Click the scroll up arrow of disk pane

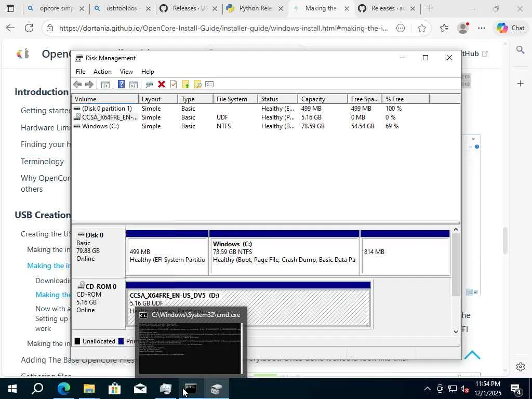tap(456, 230)
